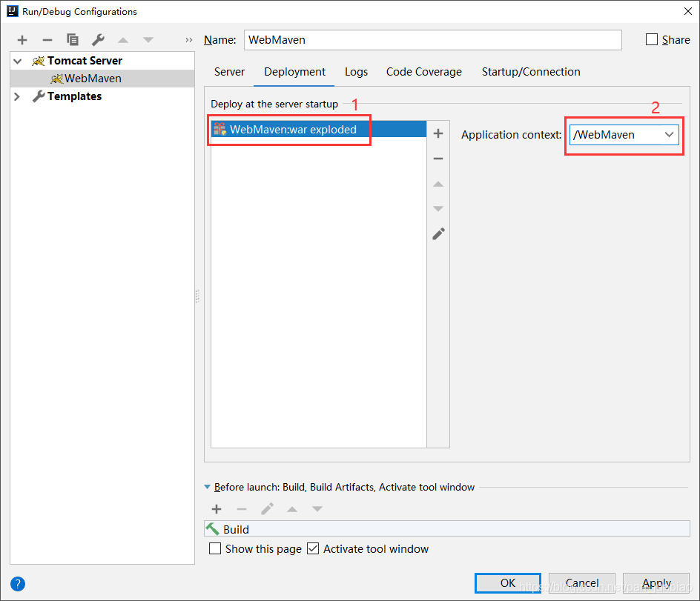Uncheck Activate tool window checkbox
The image size is (700, 601).
pos(313,548)
